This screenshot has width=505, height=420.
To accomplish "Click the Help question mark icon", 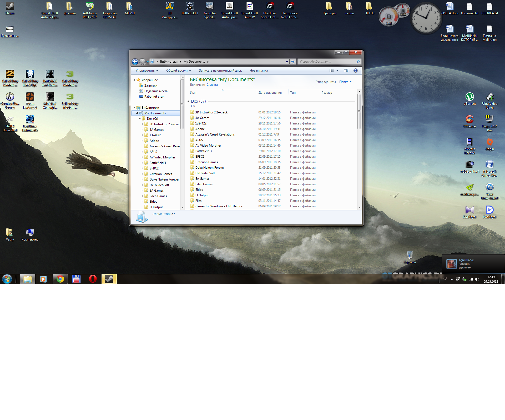I will click(356, 71).
